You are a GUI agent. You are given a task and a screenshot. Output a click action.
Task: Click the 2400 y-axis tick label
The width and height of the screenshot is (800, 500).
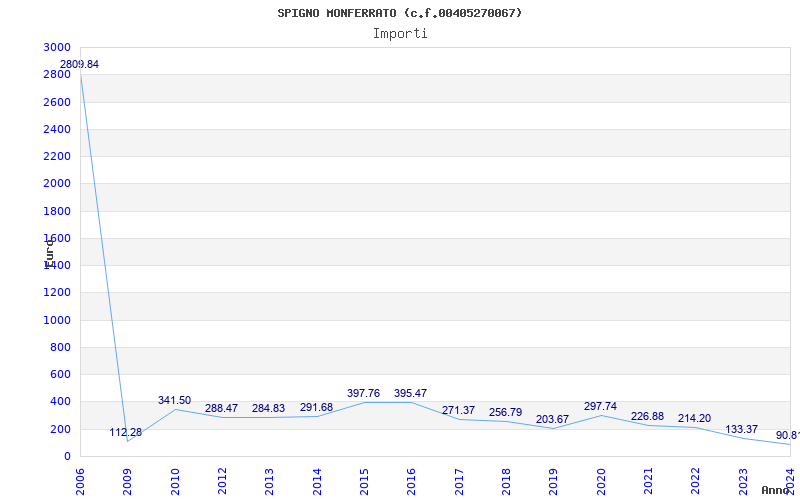click(x=57, y=129)
